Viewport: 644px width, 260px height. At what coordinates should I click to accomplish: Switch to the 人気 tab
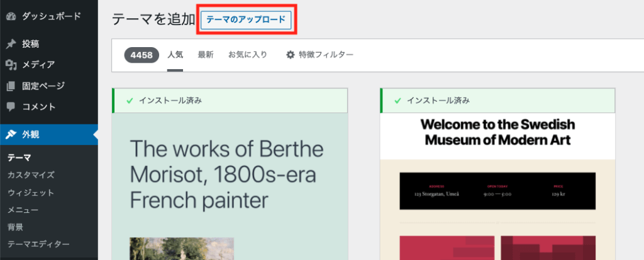coord(175,55)
